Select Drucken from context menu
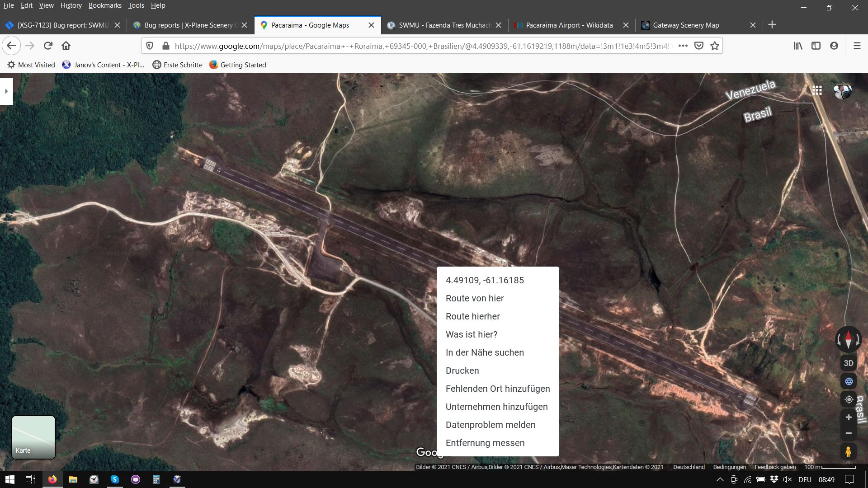Viewport: 868px width, 488px height. pos(498,371)
